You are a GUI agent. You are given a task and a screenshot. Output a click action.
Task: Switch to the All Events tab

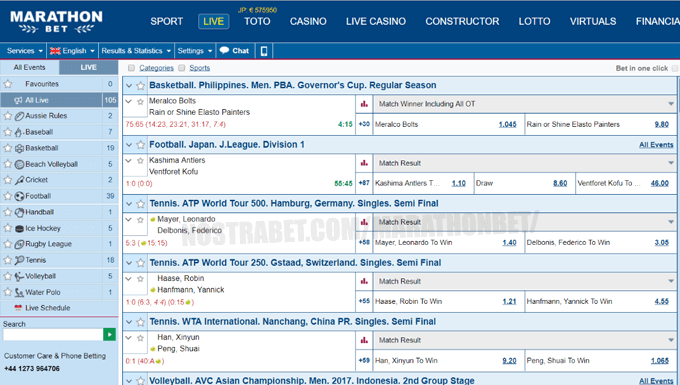coord(29,67)
